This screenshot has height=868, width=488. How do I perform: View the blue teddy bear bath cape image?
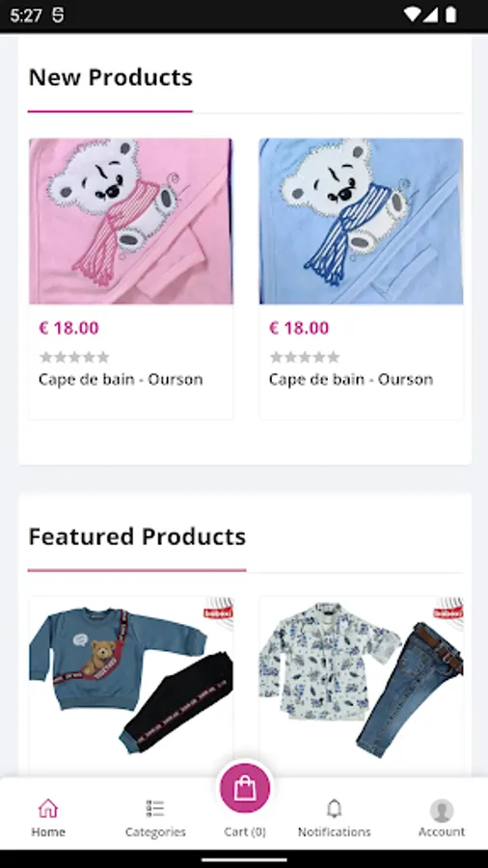tap(362, 221)
